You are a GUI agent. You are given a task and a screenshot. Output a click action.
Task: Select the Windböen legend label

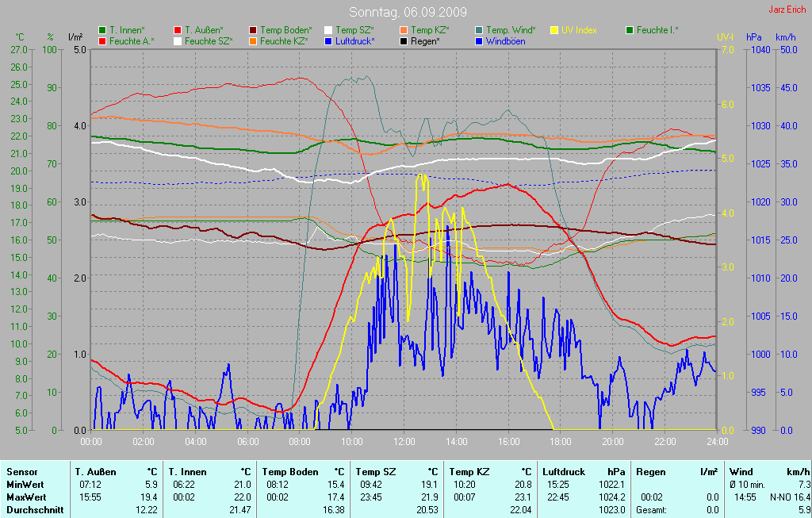[x=505, y=41]
